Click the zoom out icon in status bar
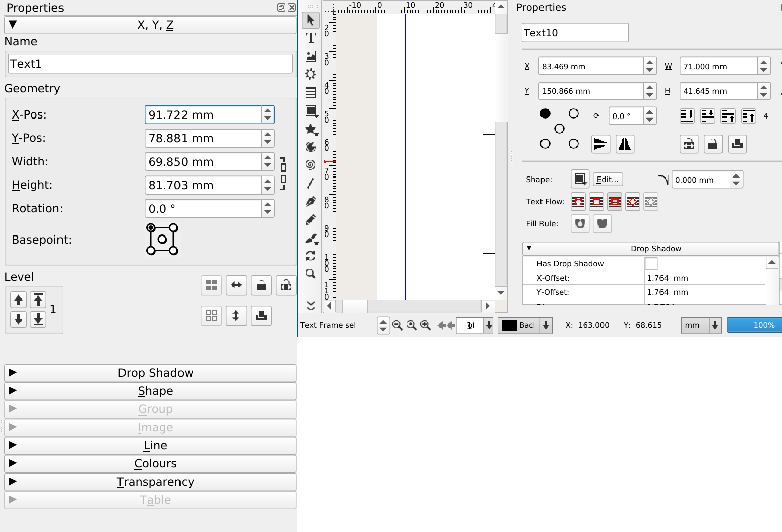Viewport: 782px width, 532px height. [x=397, y=325]
